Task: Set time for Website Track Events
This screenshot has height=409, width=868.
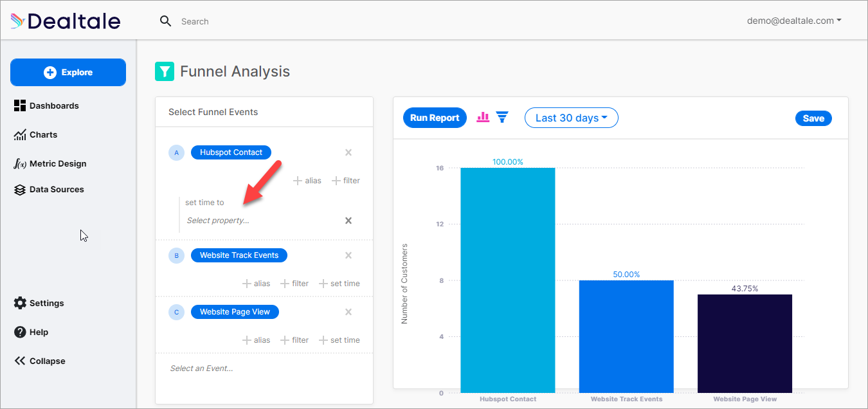Action: coord(339,284)
